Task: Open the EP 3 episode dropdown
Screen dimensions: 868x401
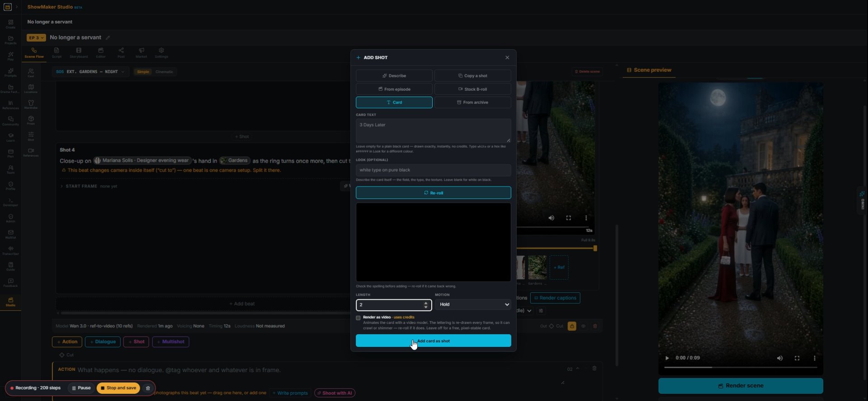Action: tap(36, 37)
